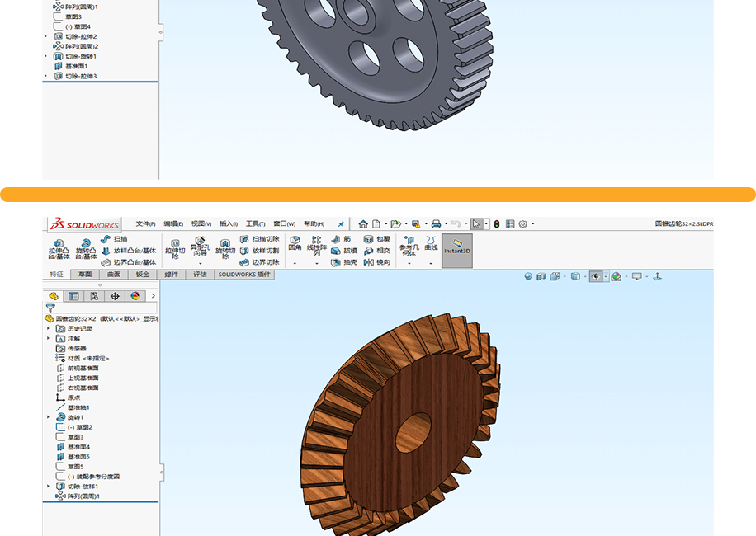Choose the 边界凸台/基体 boundary boss feature

[129, 262]
